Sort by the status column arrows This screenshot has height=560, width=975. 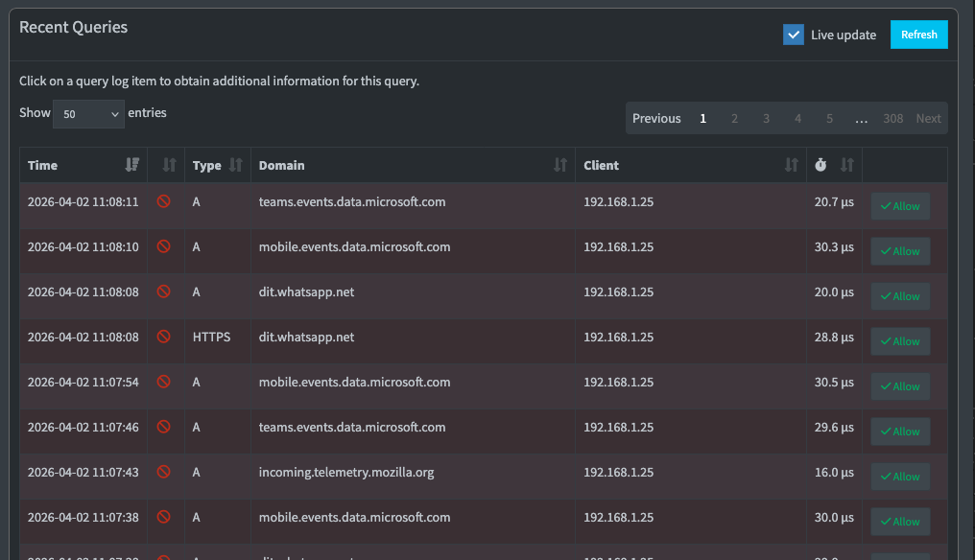coord(169,165)
